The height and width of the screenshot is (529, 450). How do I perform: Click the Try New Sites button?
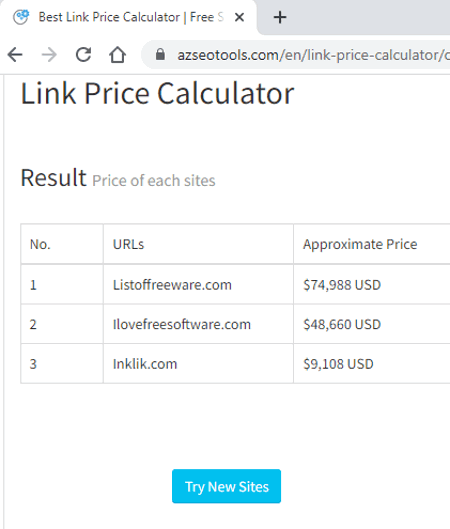coord(226,486)
